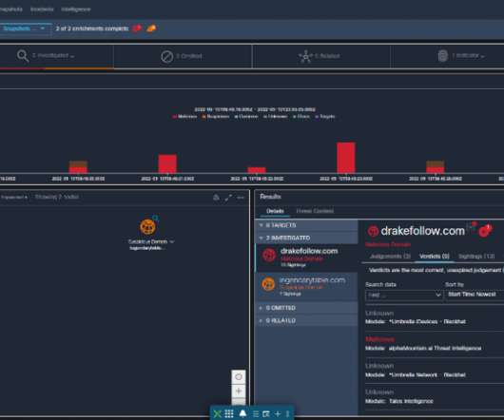
Task: Toggle the Common legend entry in timeline
Action: [x=246, y=117]
